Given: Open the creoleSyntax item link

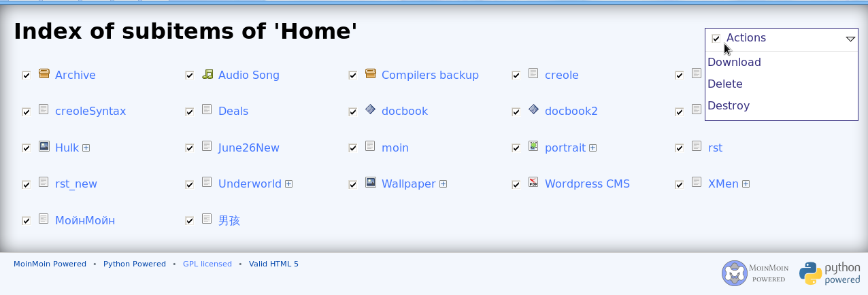Looking at the screenshot, I should click(x=90, y=111).
